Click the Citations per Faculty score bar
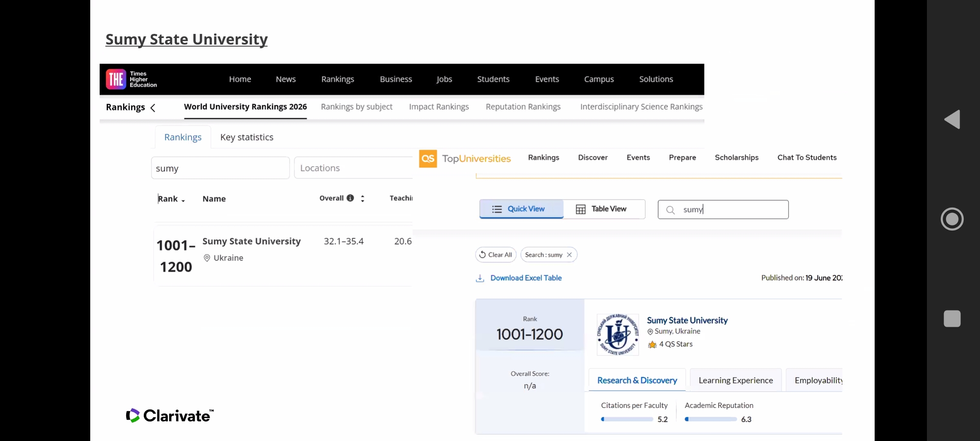Screen dimensions: 980x441 [627, 419]
